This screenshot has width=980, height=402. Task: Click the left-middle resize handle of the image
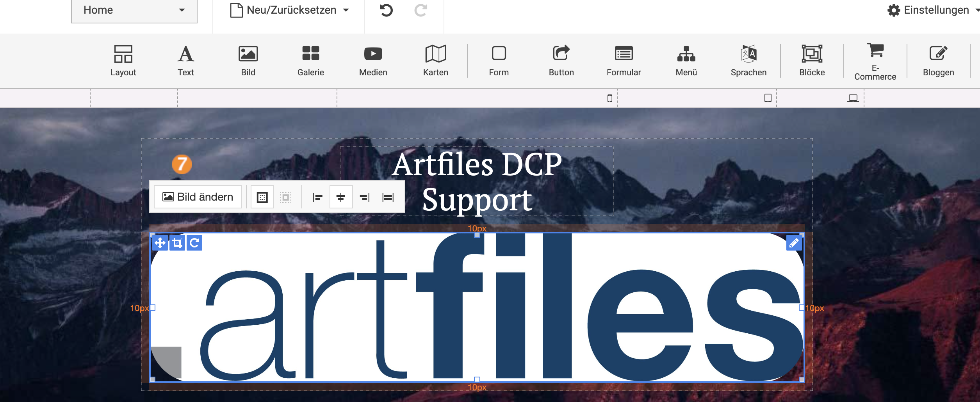click(153, 308)
